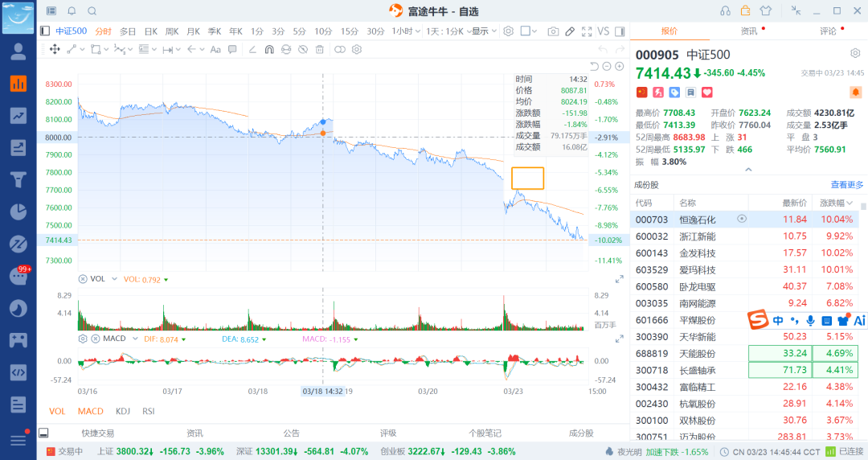
Task: Click the 创业板 index in status bar
Action: 448,452
